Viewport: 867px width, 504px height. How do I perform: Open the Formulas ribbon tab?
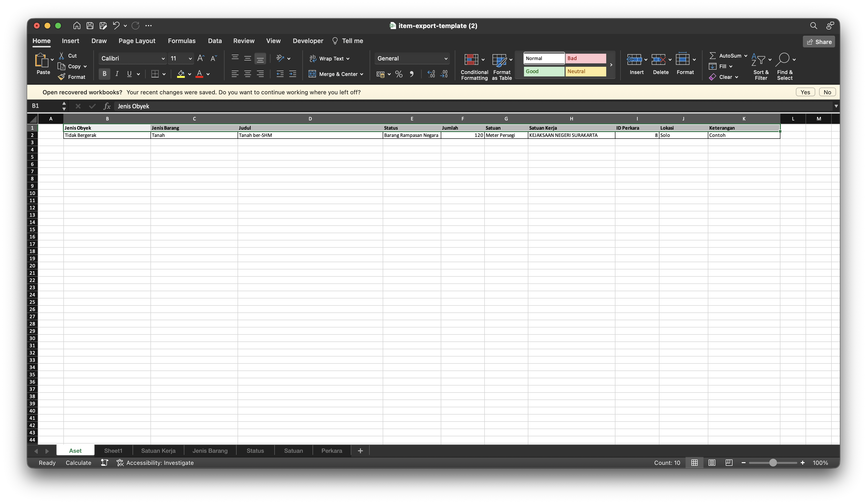pyautogui.click(x=182, y=41)
